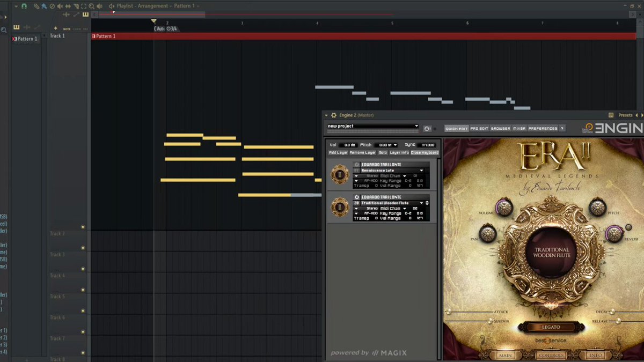This screenshot has width=644, height=362.
Task: Open Stereo output dropdown on flute layer
Action: 356,209
